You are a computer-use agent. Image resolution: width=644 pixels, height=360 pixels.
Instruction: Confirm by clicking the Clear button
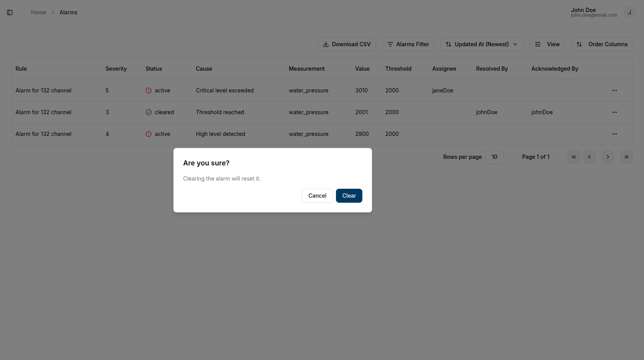(x=349, y=196)
